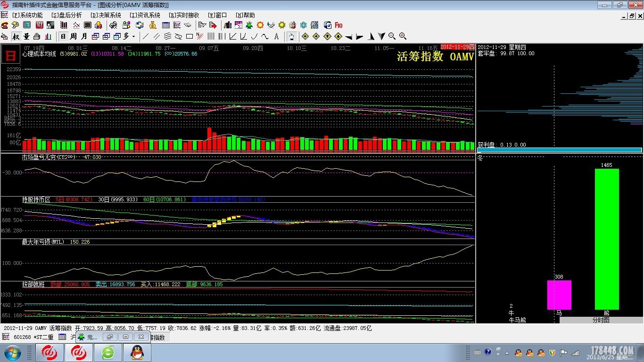Click the zoom in magnifier icon

403,36
